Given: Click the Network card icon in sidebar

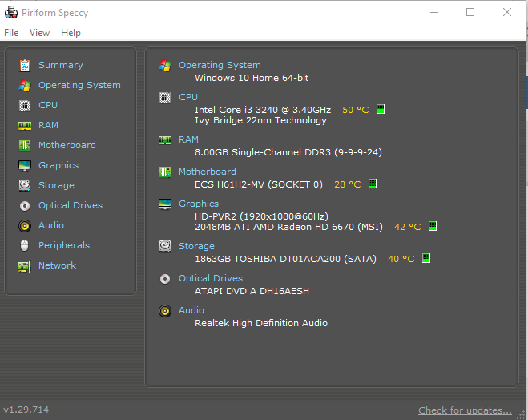Looking at the screenshot, I should (25, 266).
